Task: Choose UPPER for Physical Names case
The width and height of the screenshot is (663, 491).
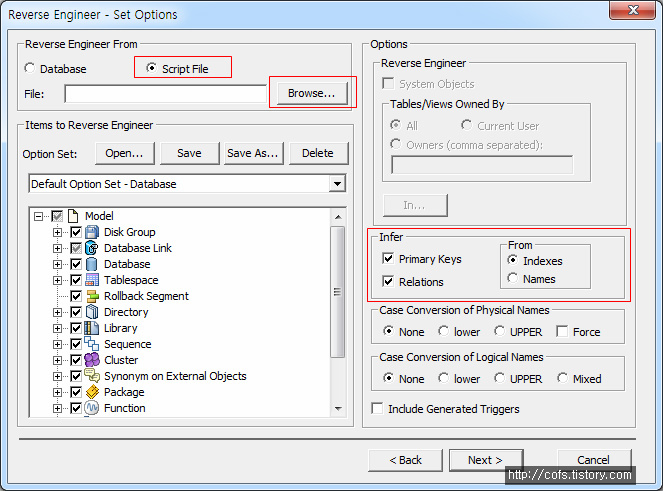Action: tap(499, 331)
